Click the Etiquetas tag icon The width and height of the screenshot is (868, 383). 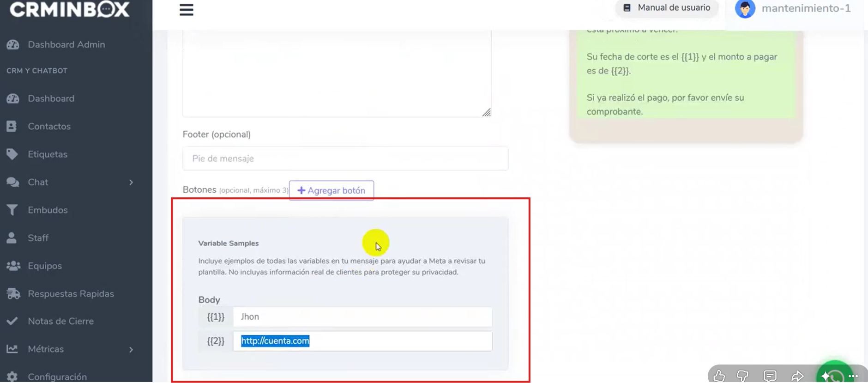tap(12, 154)
